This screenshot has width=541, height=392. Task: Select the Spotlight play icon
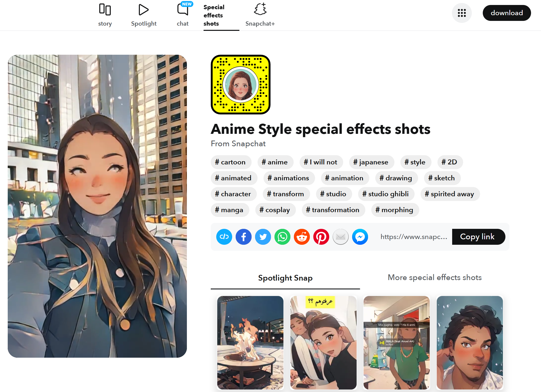point(144,10)
